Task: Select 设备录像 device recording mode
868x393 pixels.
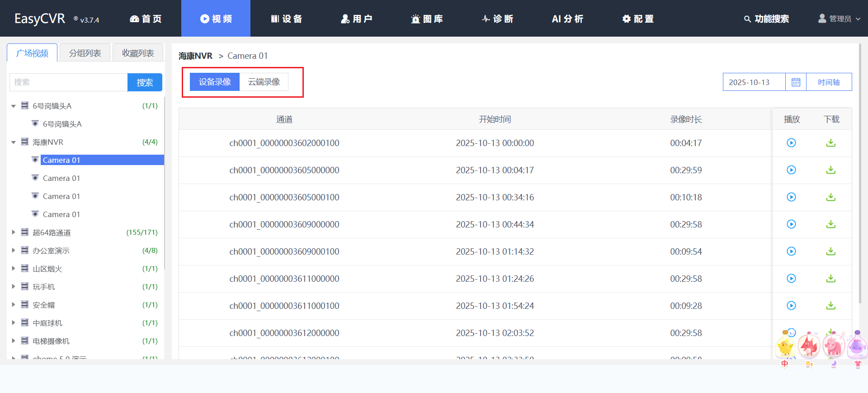Action: 215,82
